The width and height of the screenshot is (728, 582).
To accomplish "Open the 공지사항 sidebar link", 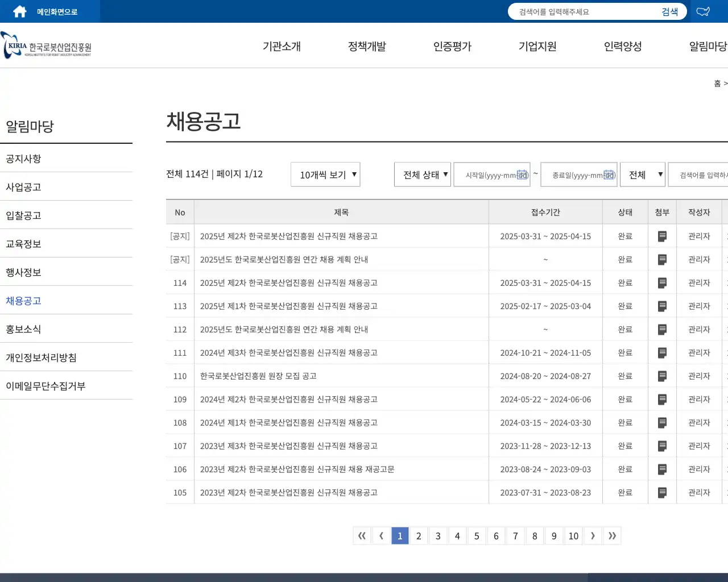I will (x=23, y=159).
